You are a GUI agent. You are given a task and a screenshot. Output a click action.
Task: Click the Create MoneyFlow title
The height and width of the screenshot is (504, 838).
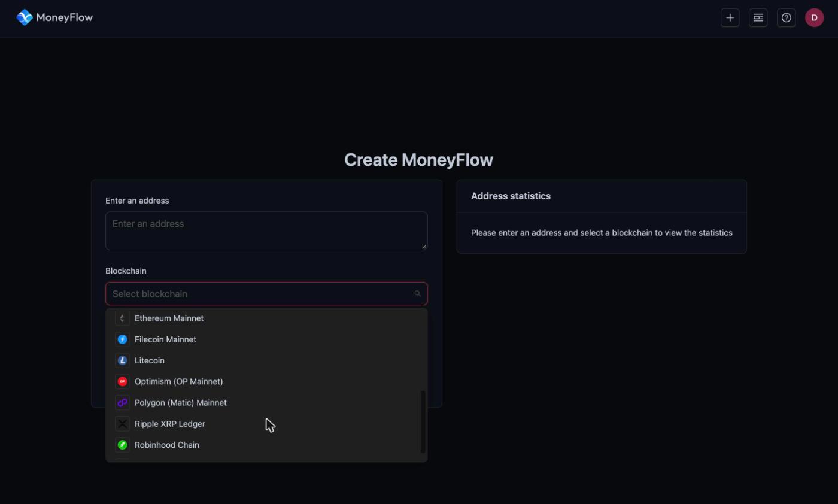[x=419, y=160]
